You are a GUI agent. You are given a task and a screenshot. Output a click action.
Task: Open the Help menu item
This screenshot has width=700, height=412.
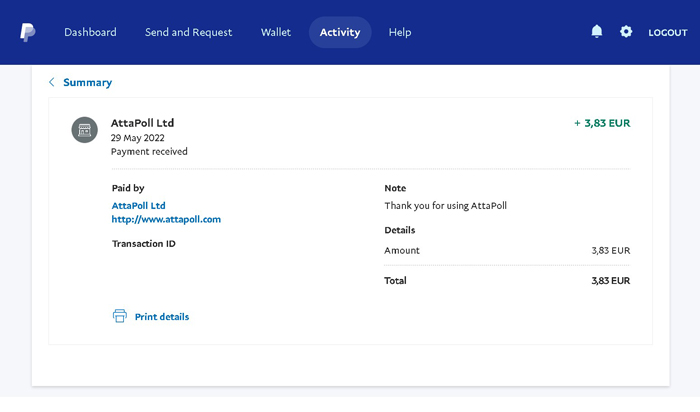tap(400, 32)
